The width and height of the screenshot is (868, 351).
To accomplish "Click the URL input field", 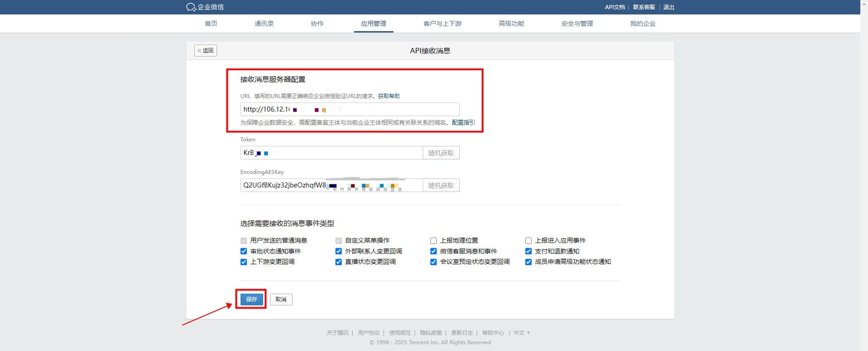I will (x=350, y=109).
